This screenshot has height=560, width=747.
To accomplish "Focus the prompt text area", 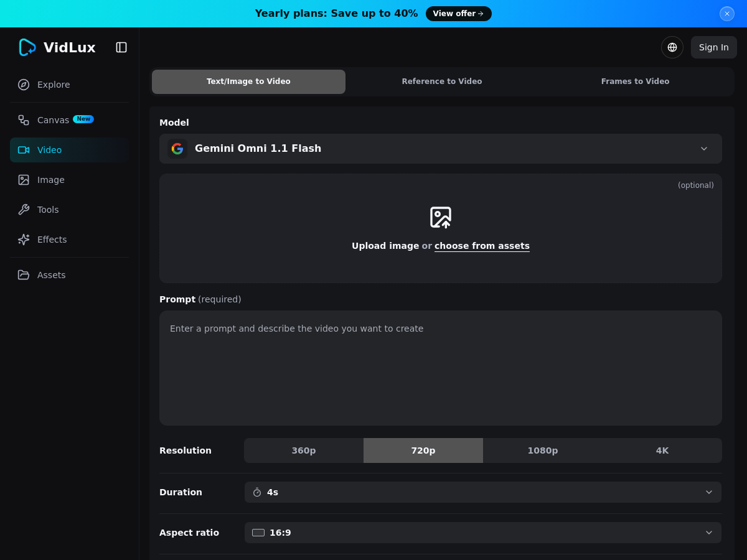I will click(441, 368).
